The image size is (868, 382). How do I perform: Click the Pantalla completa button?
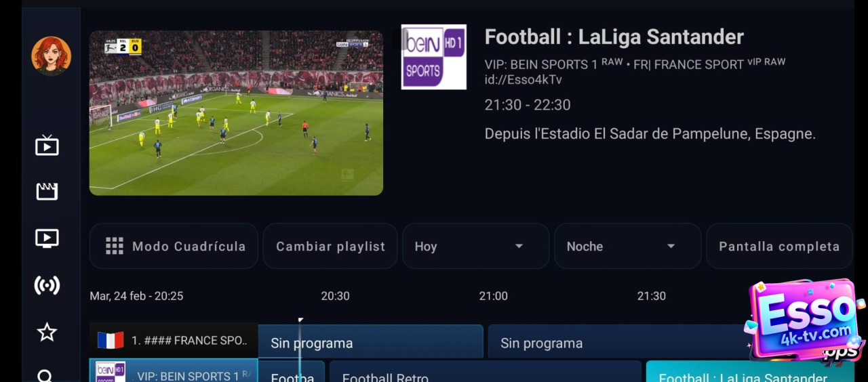click(x=779, y=247)
